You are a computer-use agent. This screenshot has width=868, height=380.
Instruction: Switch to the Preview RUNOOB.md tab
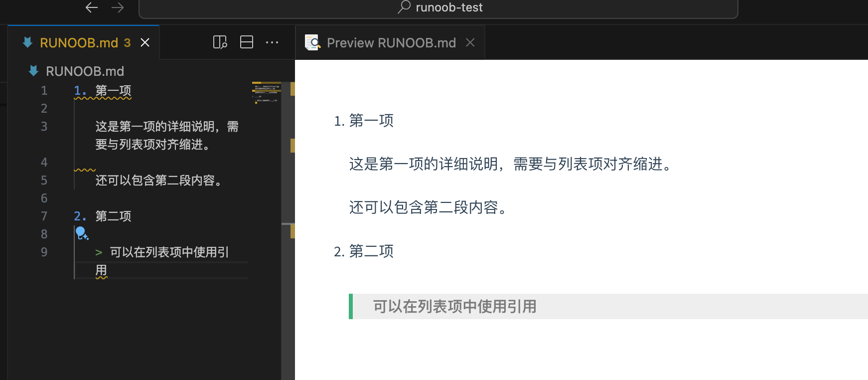(391, 43)
